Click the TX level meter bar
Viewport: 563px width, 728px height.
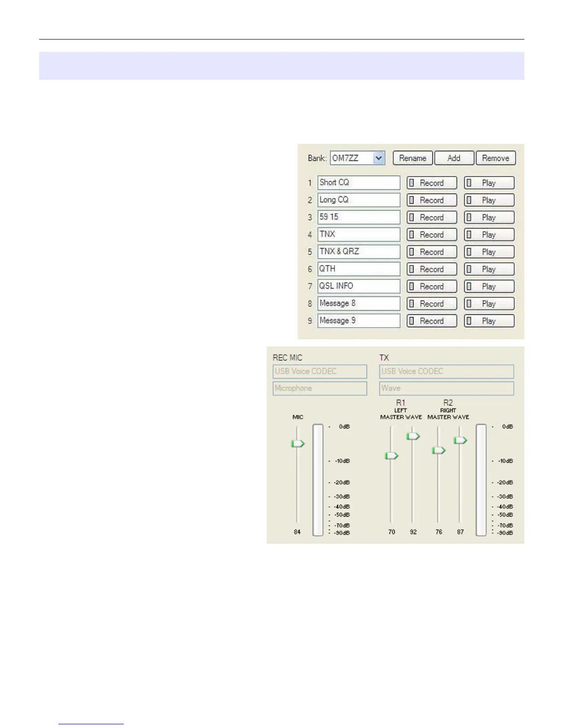[x=481, y=480]
